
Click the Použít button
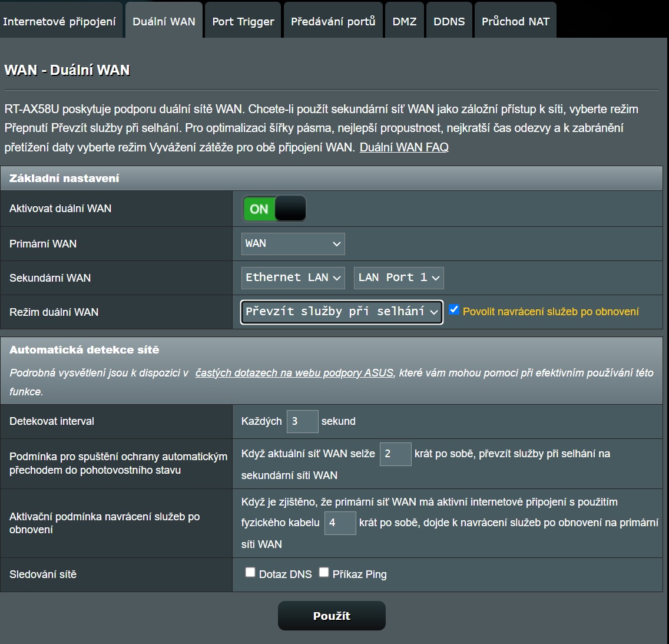[x=332, y=616]
